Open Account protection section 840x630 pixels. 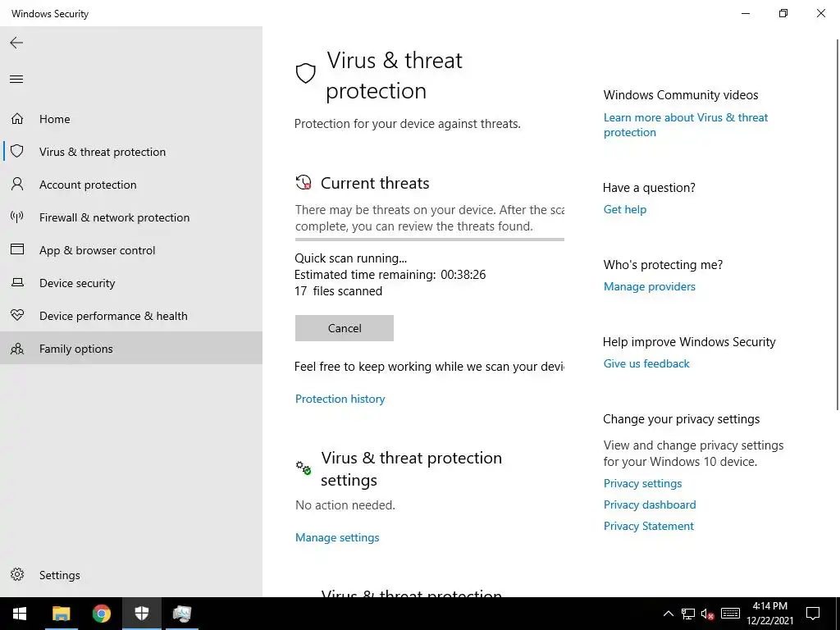tap(131, 185)
